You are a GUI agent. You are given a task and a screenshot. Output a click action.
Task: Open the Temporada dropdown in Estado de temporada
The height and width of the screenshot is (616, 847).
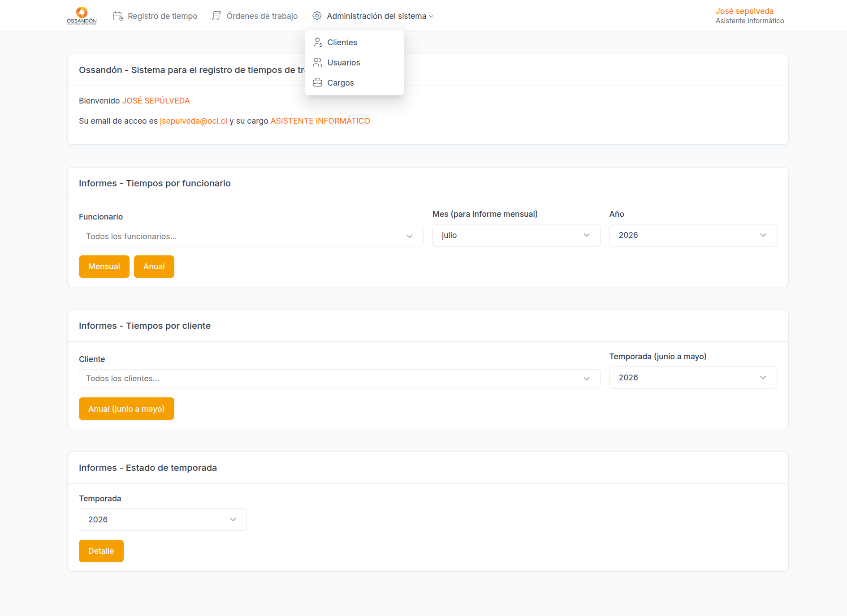(163, 520)
